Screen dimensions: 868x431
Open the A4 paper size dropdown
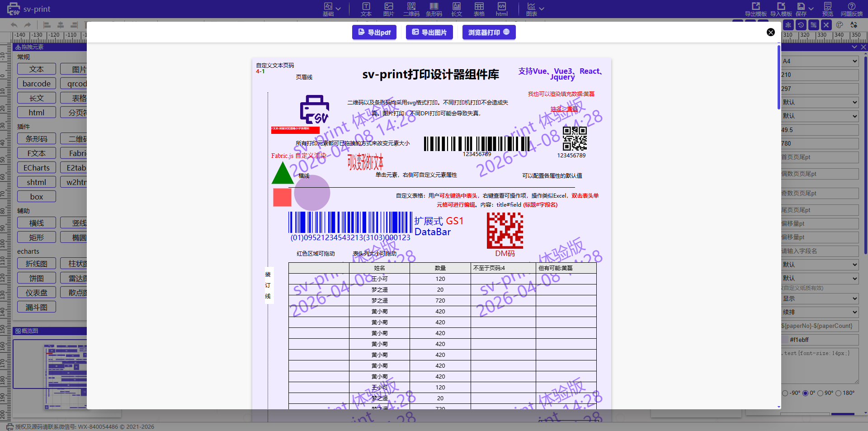(820, 62)
